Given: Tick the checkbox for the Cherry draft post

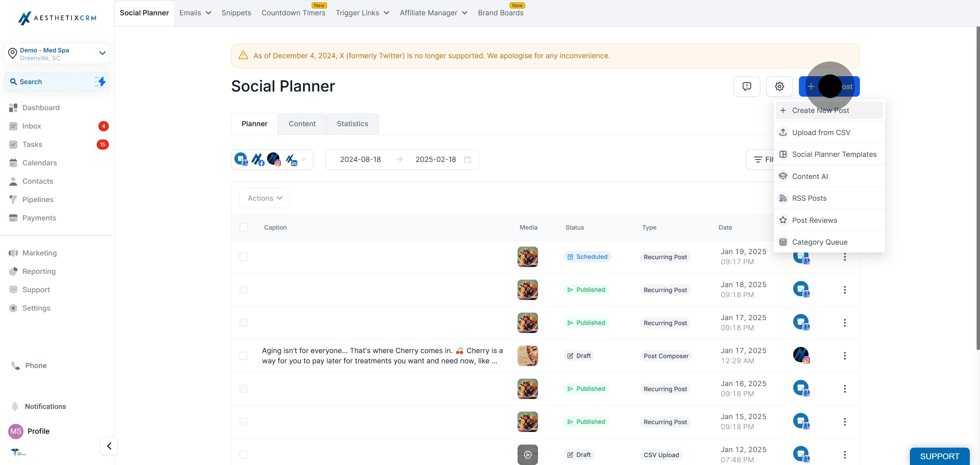Looking at the screenshot, I should [244, 355].
